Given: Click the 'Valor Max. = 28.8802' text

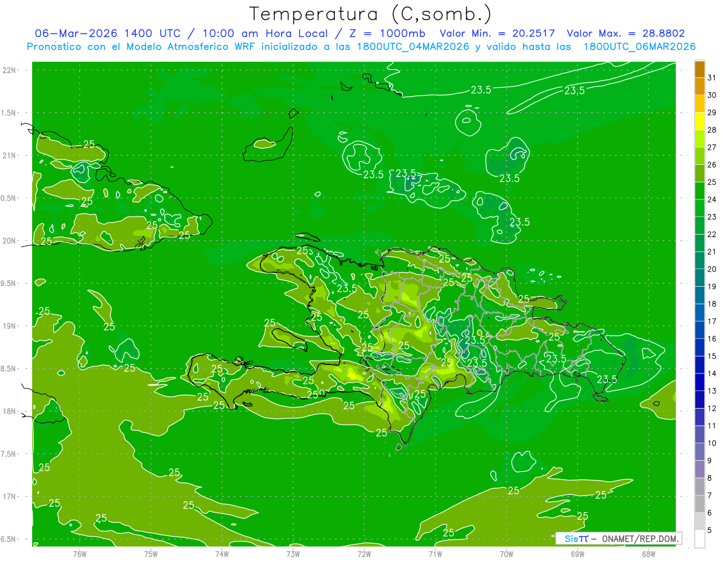Looking at the screenshot, I should coord(626,33).
